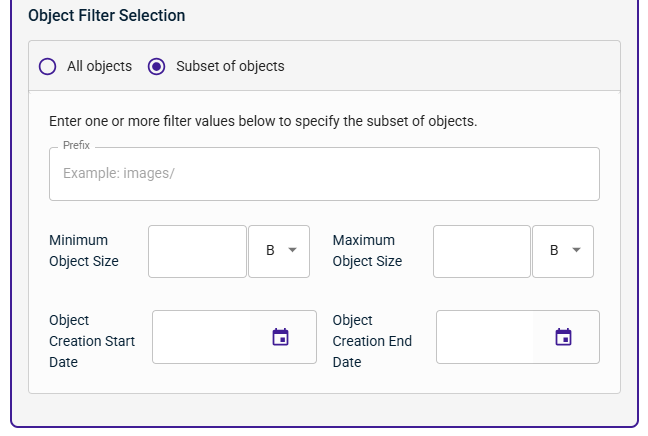Click the arrow beside Maximum size unit B
The height and width of the screenshot is (436, 648).
coord(577,250)
